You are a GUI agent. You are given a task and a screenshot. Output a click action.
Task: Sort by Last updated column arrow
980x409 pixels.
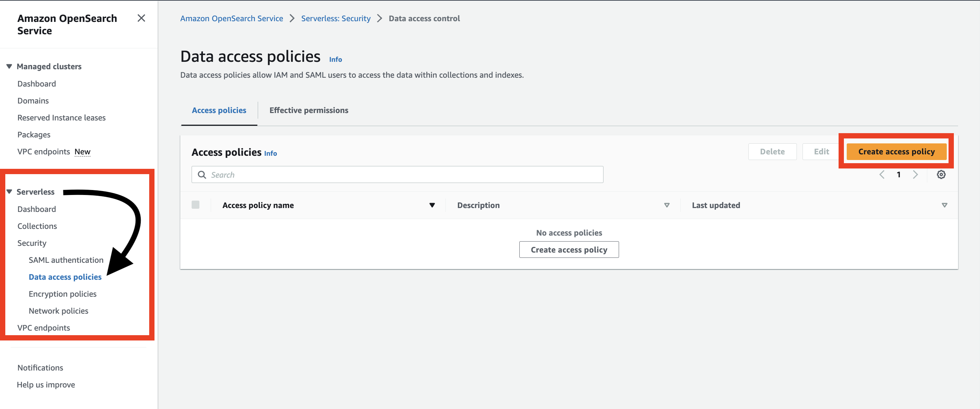click(944, 205)
